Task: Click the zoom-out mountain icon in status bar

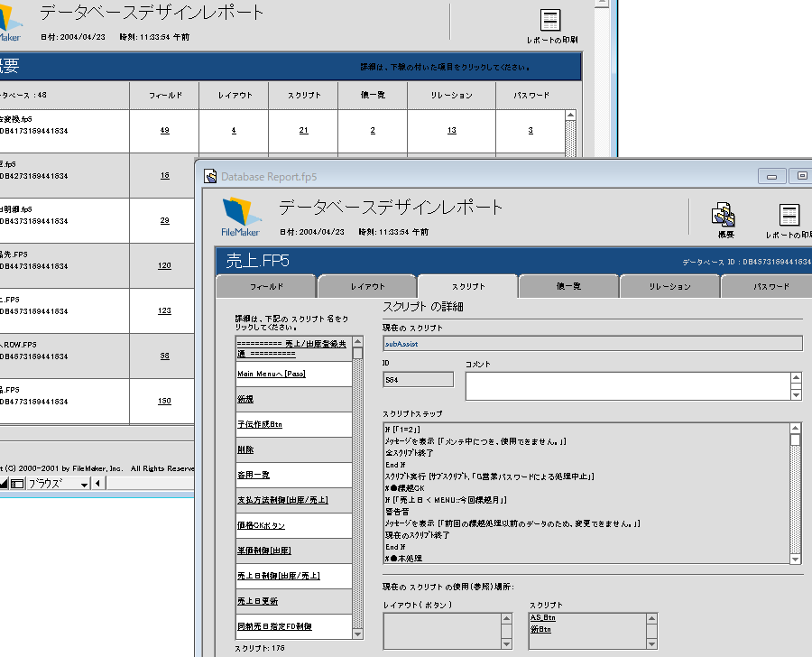Action: [x=4, y=484]
